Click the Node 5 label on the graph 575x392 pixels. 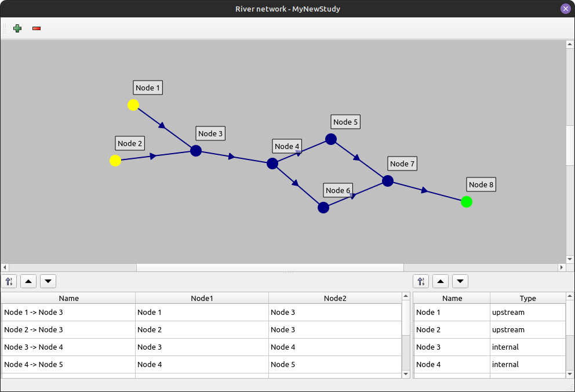click(345, 122)
